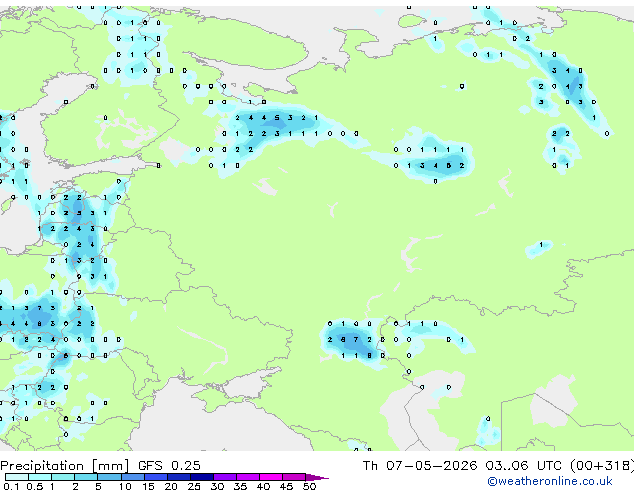The height and width of the screenshot is (490, 634).
Task: Click the legend label "10"
Action: tap(125, 486)
